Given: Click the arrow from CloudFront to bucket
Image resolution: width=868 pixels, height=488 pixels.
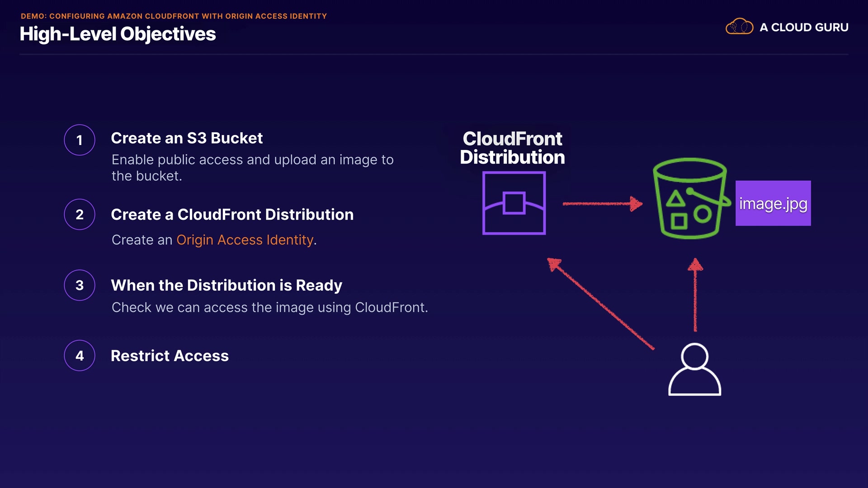Looking at the screenshot, I should pyautogui.click(x=601, y=204).
